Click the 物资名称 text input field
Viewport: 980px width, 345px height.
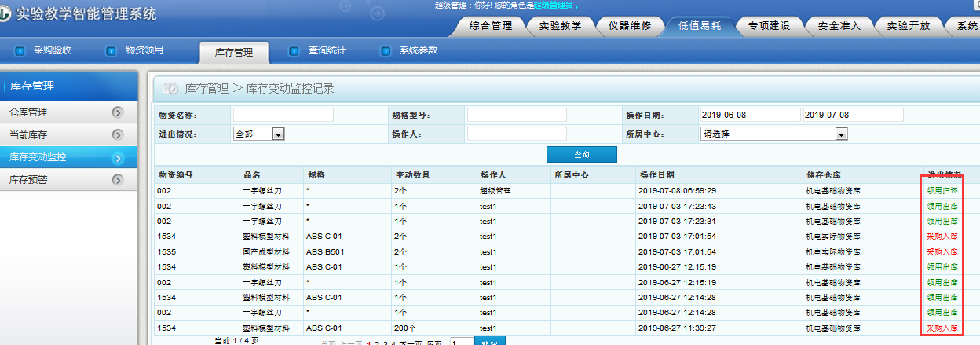coord(283,115)
